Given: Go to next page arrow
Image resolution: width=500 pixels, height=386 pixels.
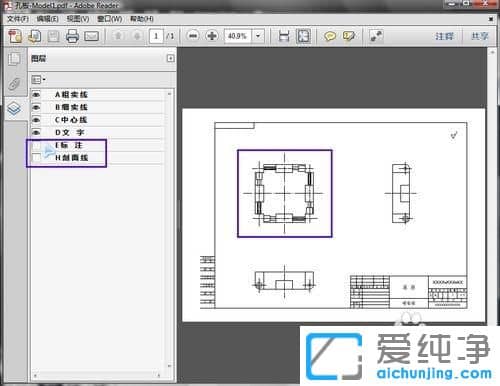Looking at the screenshot, I should tap(137, 36).
